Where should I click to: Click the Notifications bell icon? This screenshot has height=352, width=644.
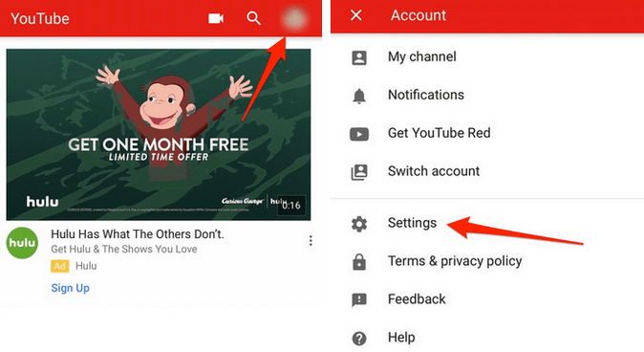click(359, 96)
